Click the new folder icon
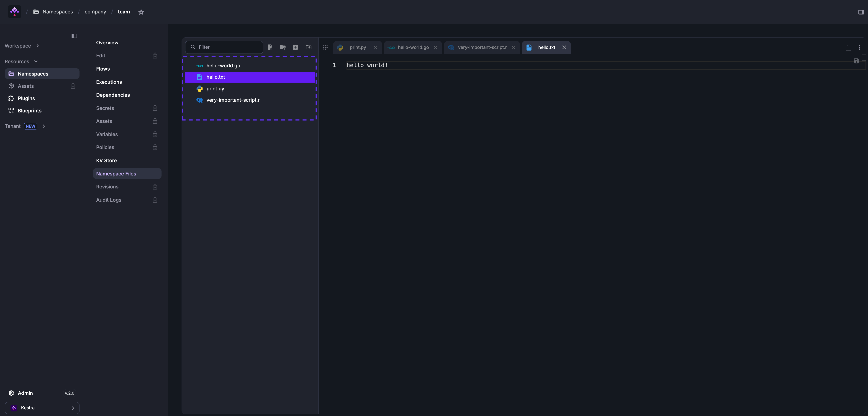 283,48
